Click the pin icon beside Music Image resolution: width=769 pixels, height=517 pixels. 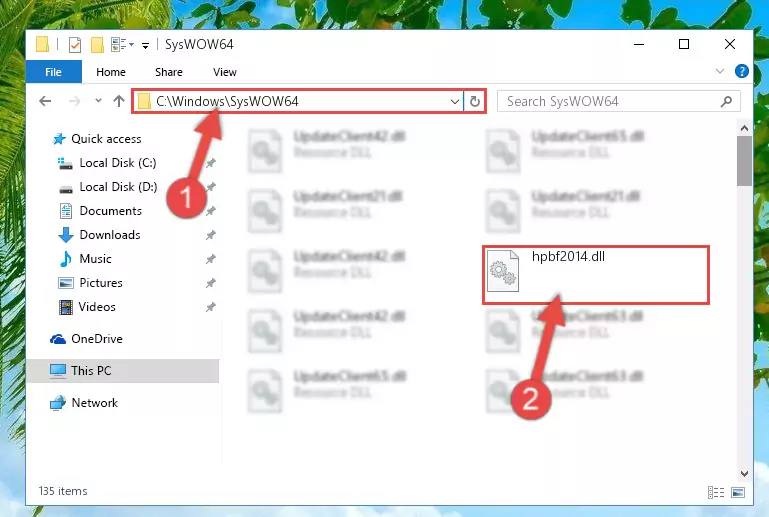[211, 259]
